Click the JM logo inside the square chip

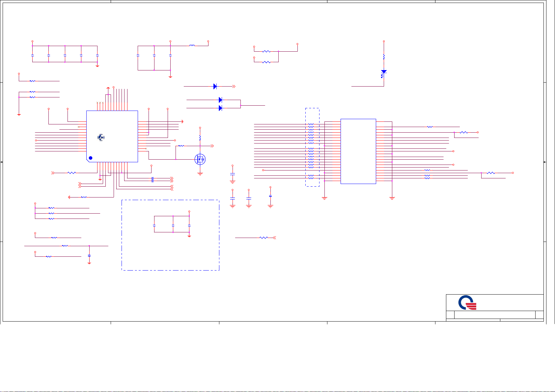[x=101, y=137]
